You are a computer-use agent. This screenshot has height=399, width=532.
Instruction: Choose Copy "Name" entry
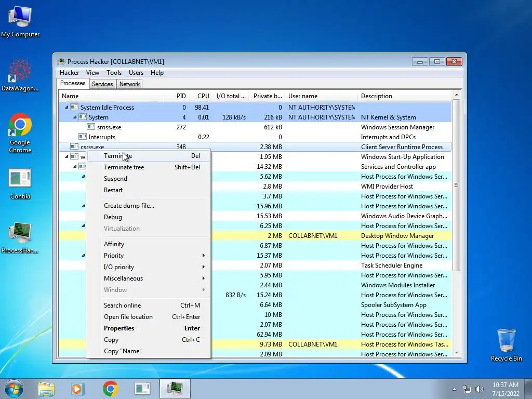coord(148,351)
